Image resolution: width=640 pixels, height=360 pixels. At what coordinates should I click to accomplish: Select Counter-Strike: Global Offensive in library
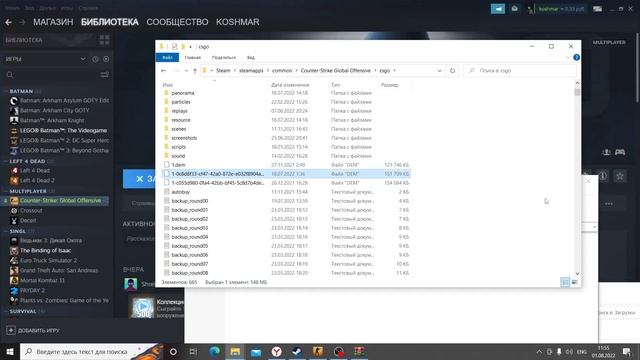[x=59, y=200]
